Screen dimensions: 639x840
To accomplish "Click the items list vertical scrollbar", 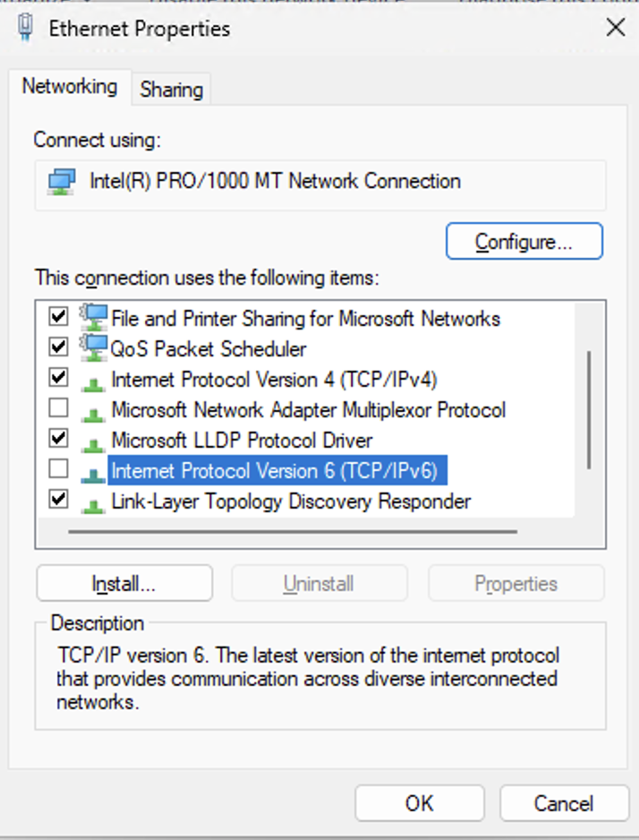I will (588, 409).
